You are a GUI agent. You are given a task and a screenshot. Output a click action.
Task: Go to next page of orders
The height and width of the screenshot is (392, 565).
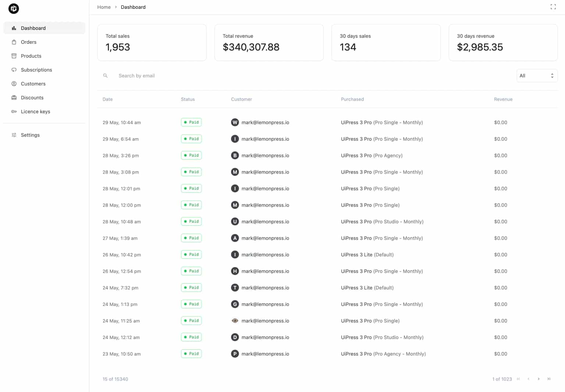(x=539, y=379)
